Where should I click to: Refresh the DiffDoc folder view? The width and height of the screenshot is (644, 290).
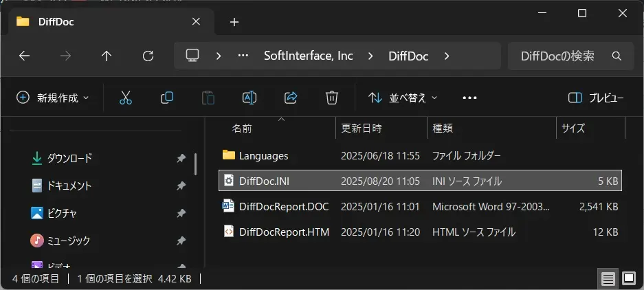(148, 56)
